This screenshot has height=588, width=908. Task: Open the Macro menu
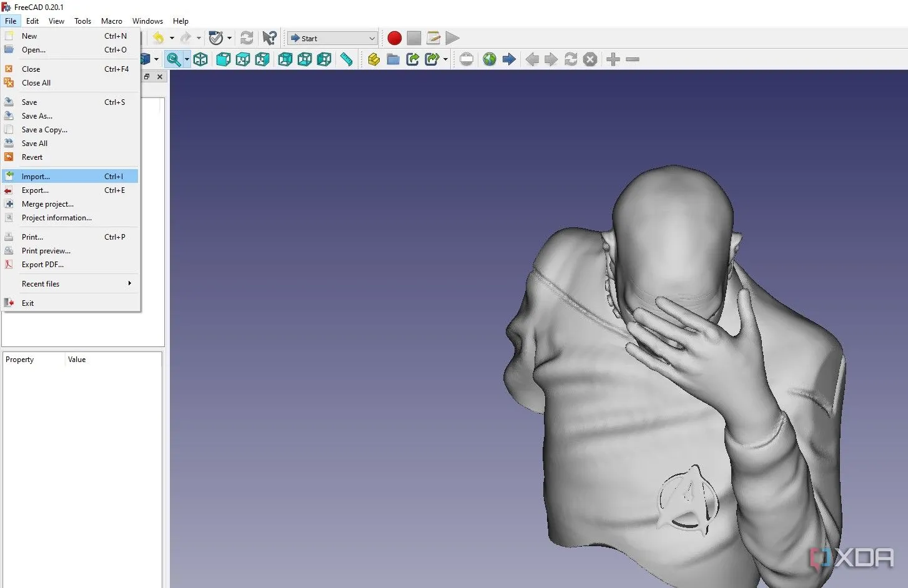point(111,21)
